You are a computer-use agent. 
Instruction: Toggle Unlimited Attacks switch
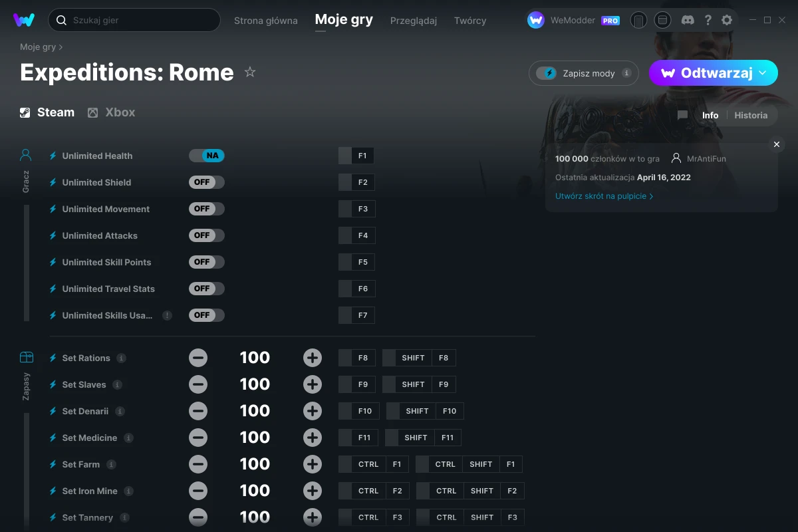point(207,235)
